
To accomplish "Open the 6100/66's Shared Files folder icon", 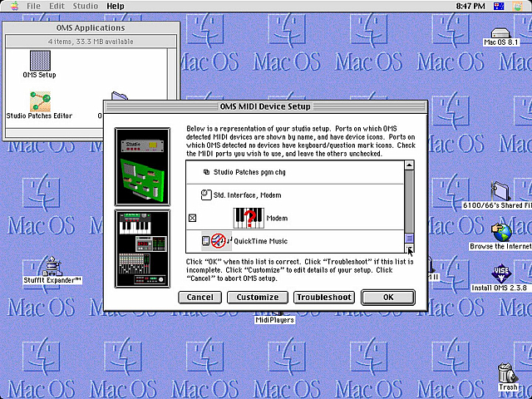I will pyautogui.click(x=500, y=190).
